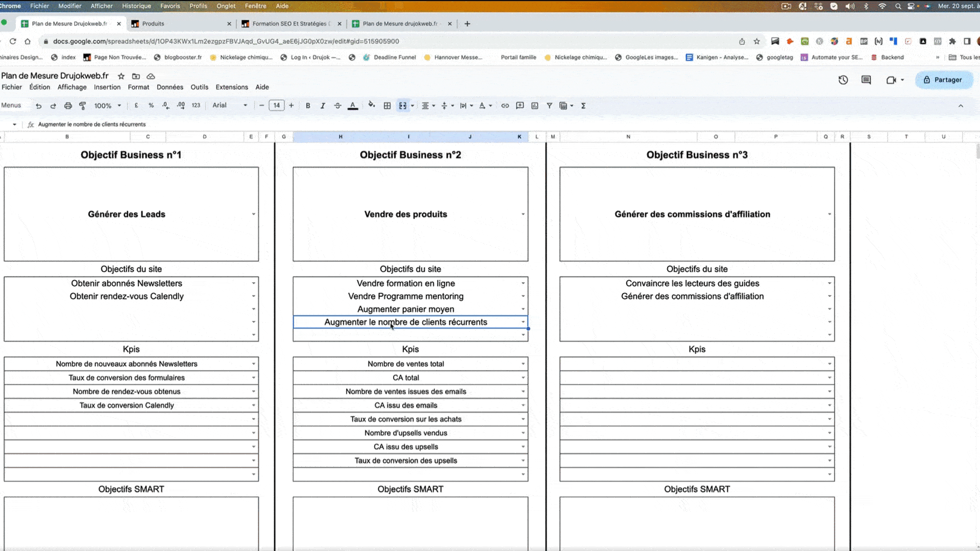Open the Insertion menu
This screenshot has height=551, width=980.
pyautogui.click(x=107, y=87)
